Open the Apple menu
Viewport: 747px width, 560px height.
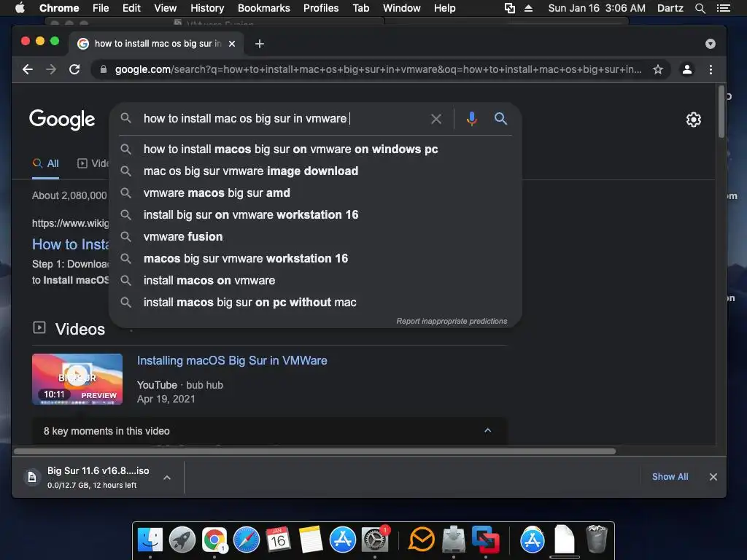(20, 7)
